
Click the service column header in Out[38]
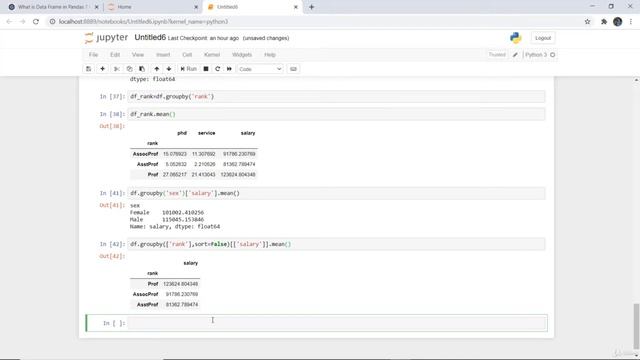pyautogui.click(x=207, y=133)
